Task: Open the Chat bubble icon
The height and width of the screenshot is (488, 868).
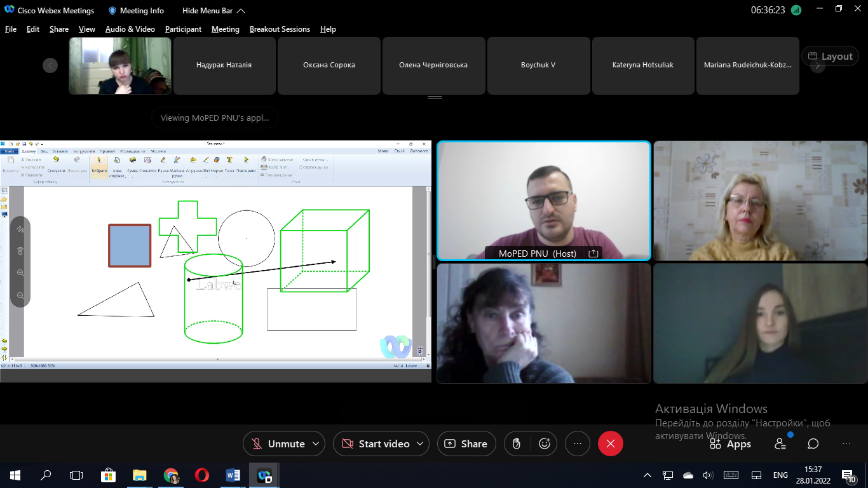Action: [813, 444]
